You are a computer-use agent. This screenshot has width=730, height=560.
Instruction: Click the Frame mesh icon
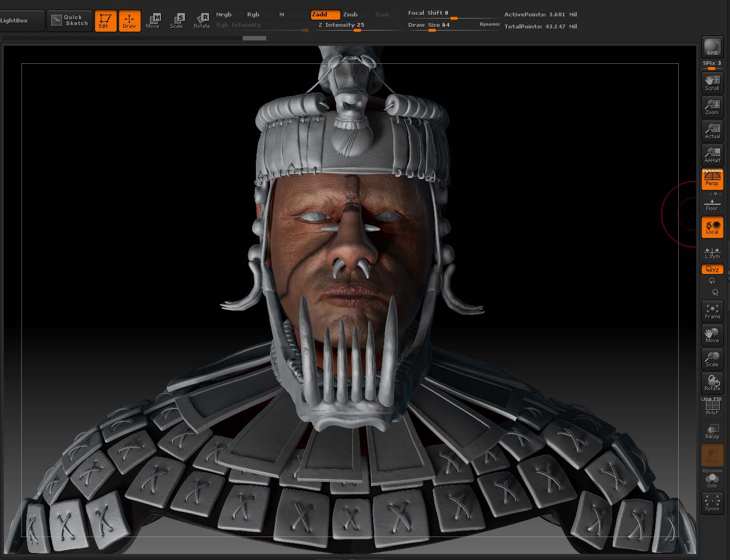[x=712, y=311]
